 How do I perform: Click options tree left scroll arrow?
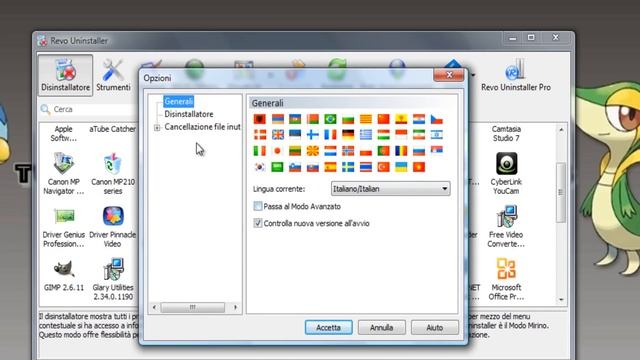click(x=154, y=307)
